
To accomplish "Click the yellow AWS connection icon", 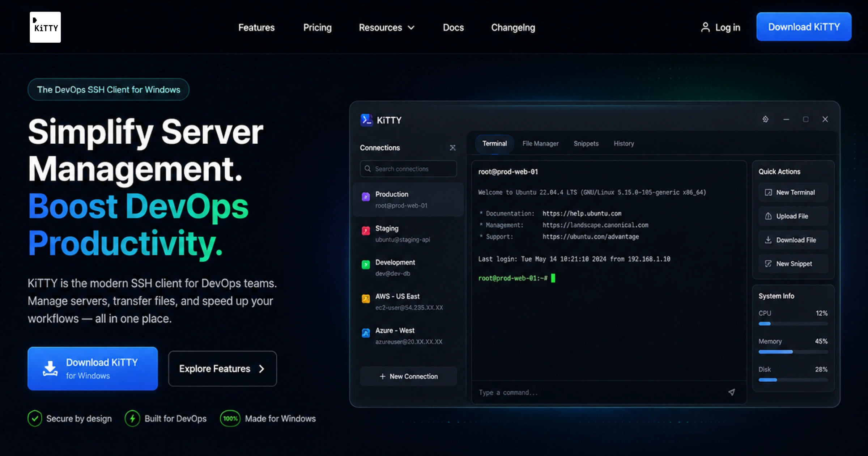I will pos(366,299).
